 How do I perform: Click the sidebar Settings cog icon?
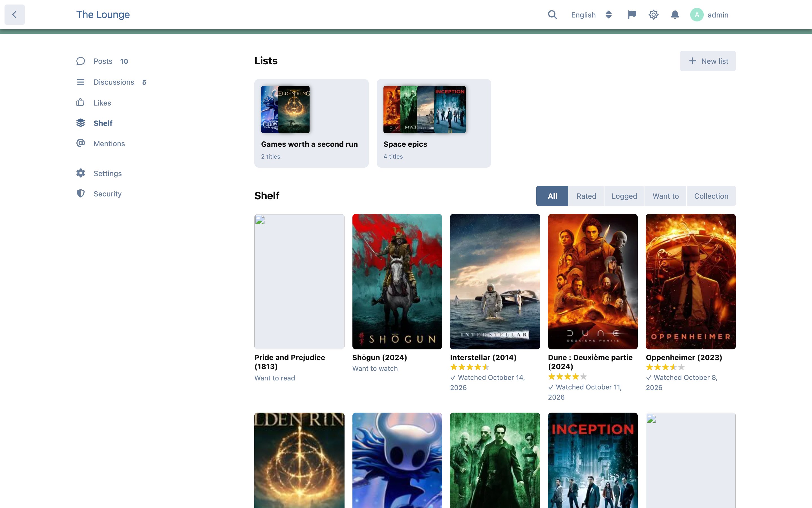[x=81, y=173]
